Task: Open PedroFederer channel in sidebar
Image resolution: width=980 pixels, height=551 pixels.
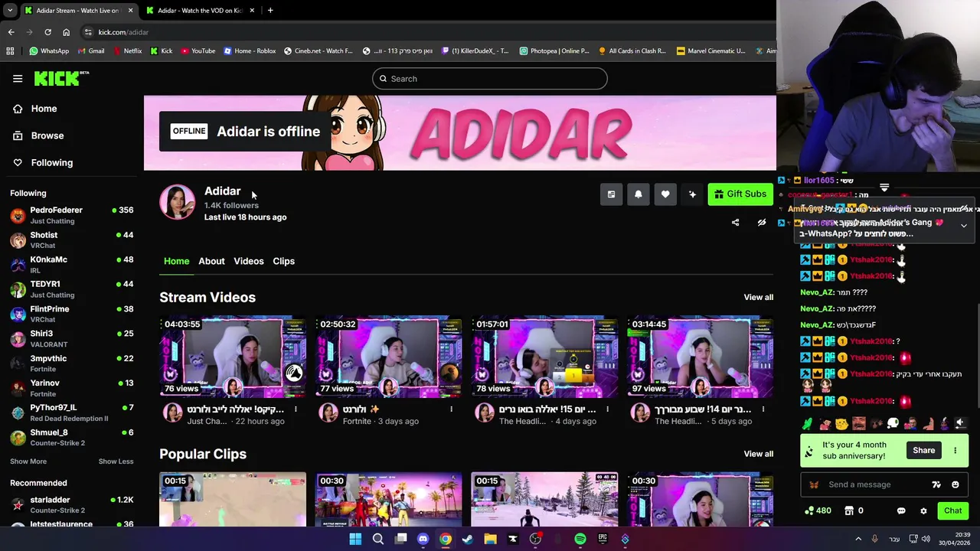Action: [x=72, y=215]
